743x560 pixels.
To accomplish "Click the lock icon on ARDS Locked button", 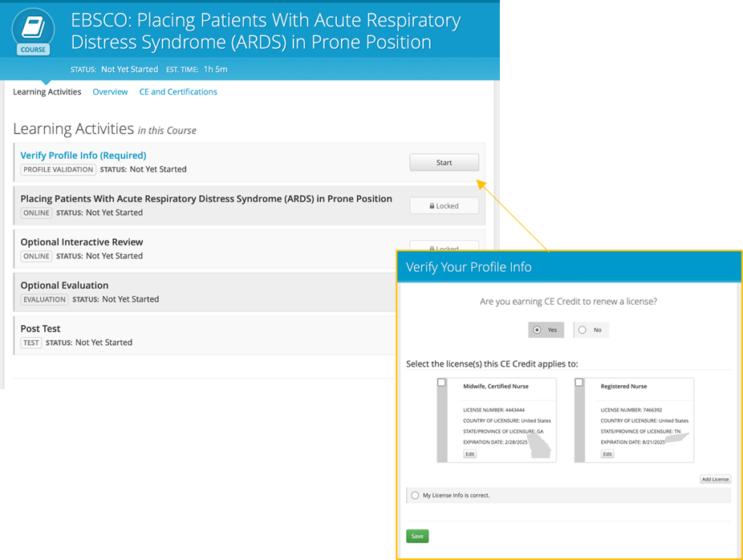I will 432,206.
